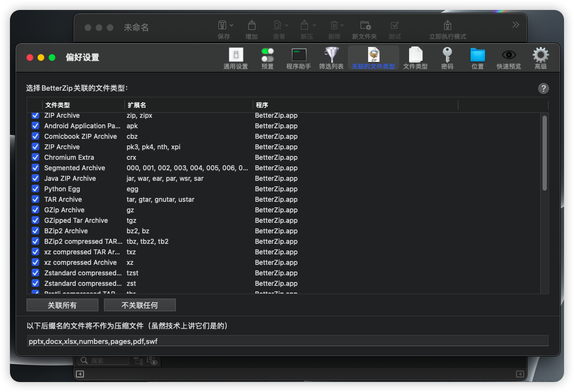Uncheck the Java ZIP Archive checkbox
The image size is (574, 392).
(35, 178)
